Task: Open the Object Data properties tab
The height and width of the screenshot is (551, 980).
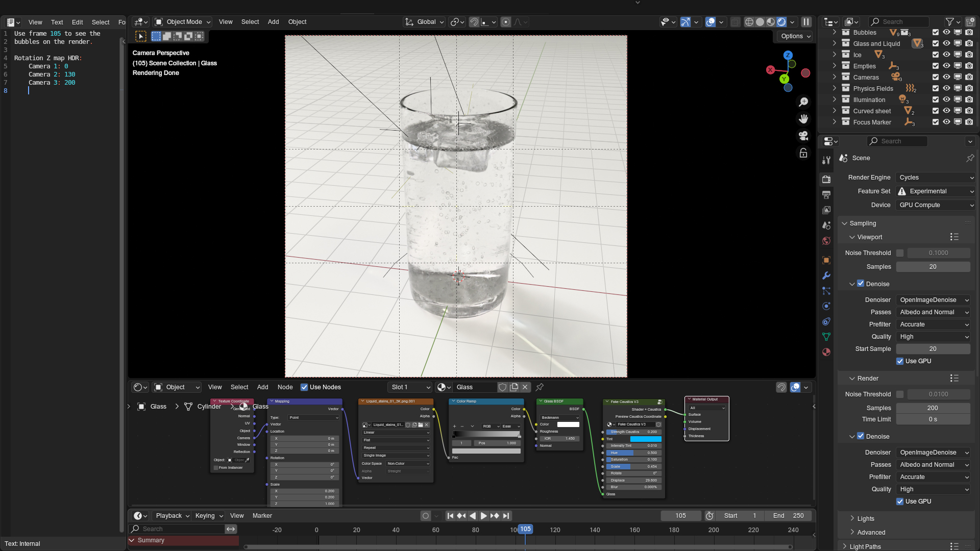Action: tap(826, 337)
